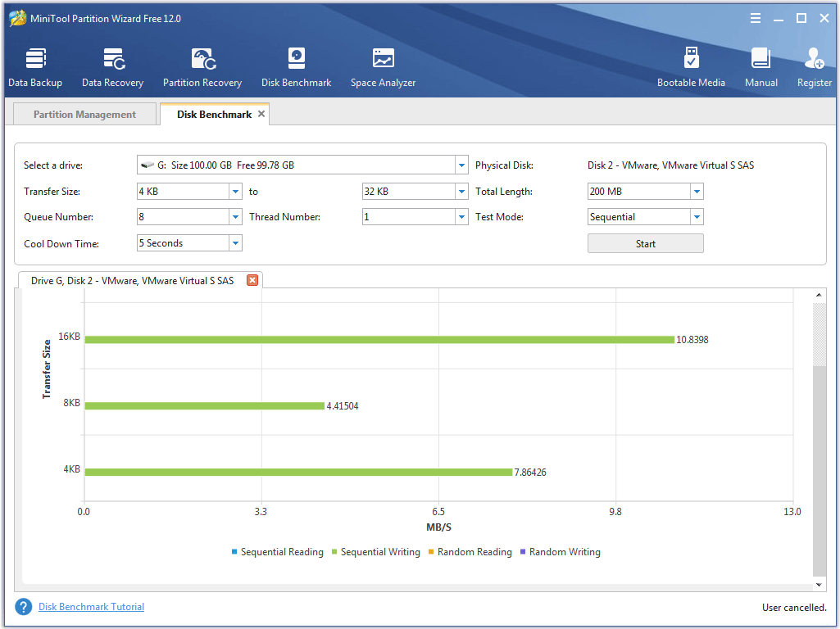Click the Start benchmark button
Viewport: 840px width, 629px height.
646,243
